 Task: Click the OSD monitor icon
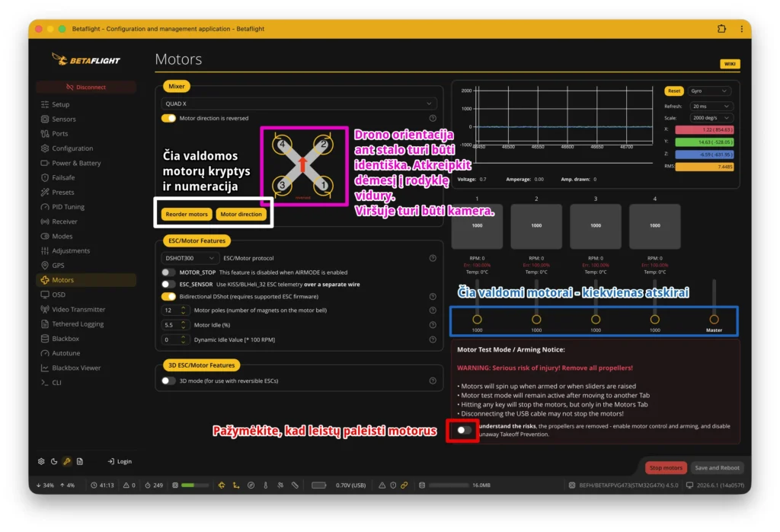45,295
